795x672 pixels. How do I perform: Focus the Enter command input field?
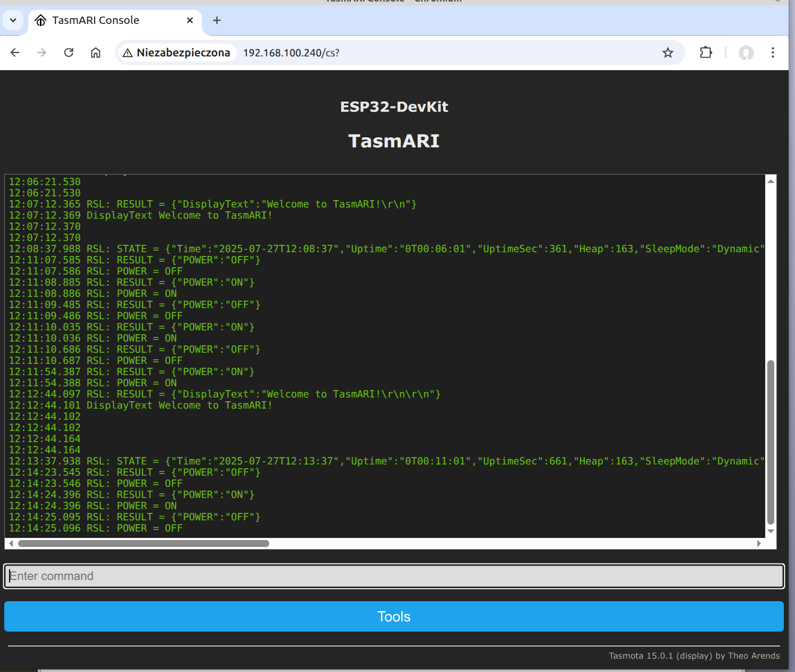pyautogui.click(x=394, y=576)
